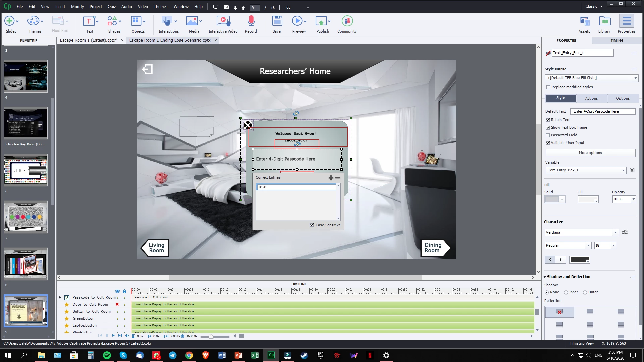The height and width of the screenshot is (362, 644).
Task: Open the Quiz menu
Action: click(x=111, y=7)
